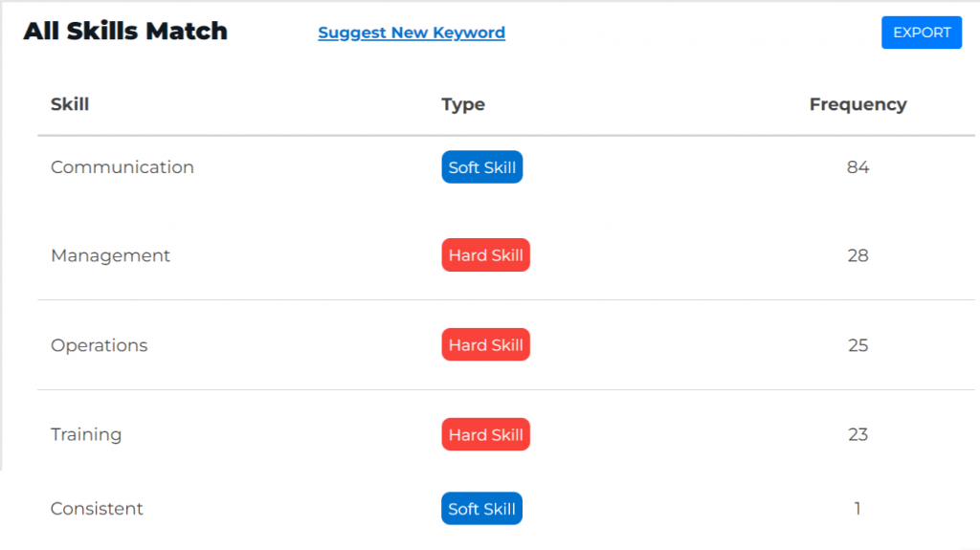Select the Training skill name
Image resolution: width=980 pixels, height=550 pixels.
(x=86, y=434)
